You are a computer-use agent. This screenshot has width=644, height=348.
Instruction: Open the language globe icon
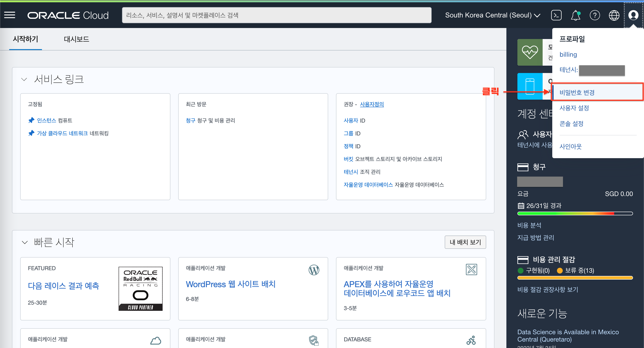pyautogui.click(x=614, y=15)
